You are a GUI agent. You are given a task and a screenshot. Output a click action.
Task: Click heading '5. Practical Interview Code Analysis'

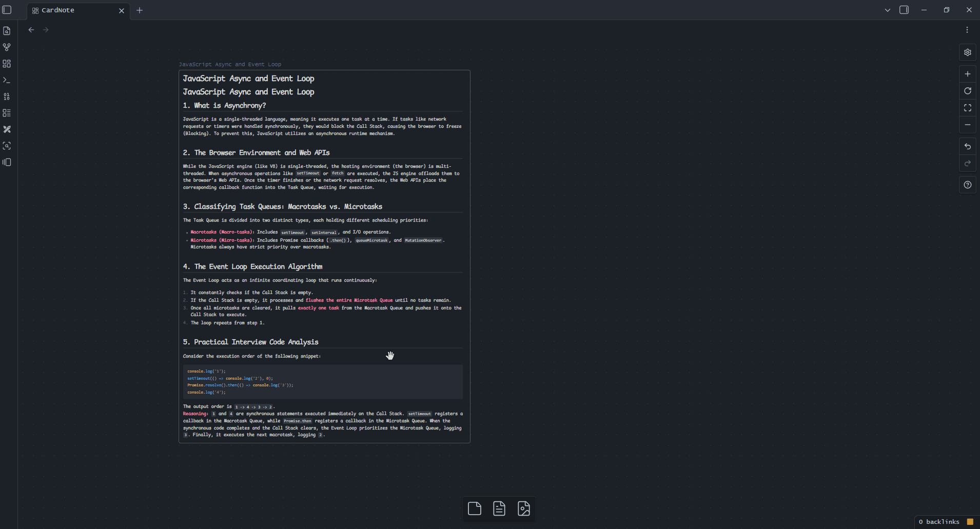pyautogui.click(x=251, y=342)
